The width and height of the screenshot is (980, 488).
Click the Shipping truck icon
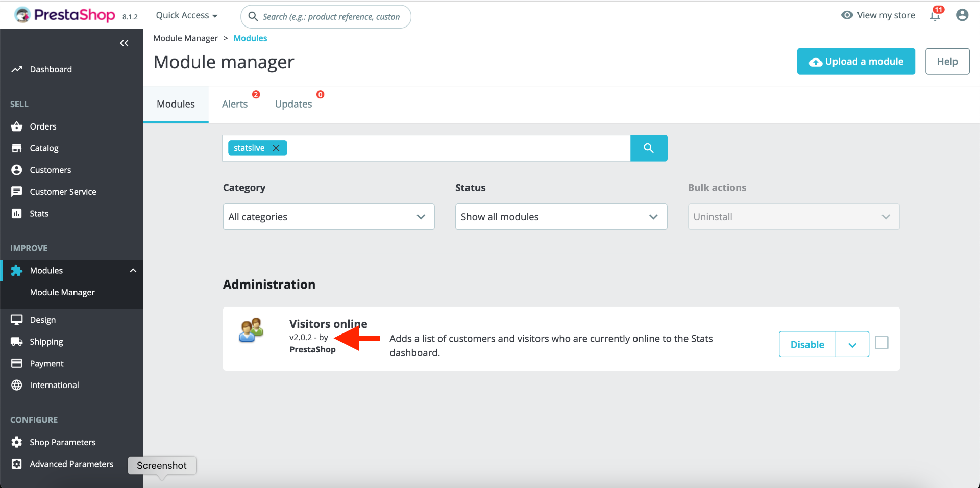tap(17, 342)
